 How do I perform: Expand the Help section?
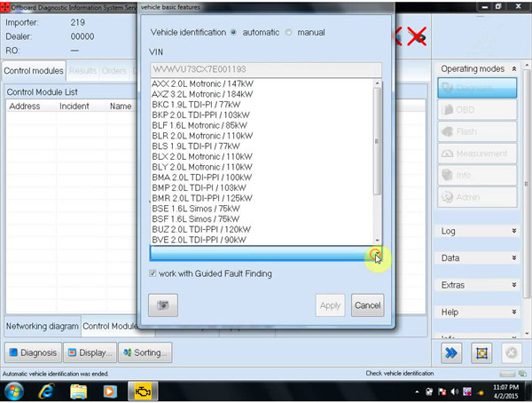(514, 312)
